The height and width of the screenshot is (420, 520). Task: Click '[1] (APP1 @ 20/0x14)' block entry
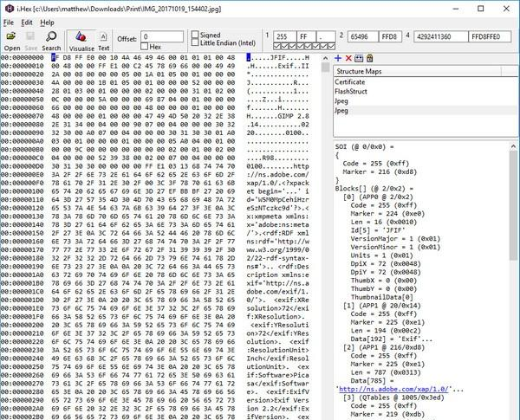click(381, 306)
